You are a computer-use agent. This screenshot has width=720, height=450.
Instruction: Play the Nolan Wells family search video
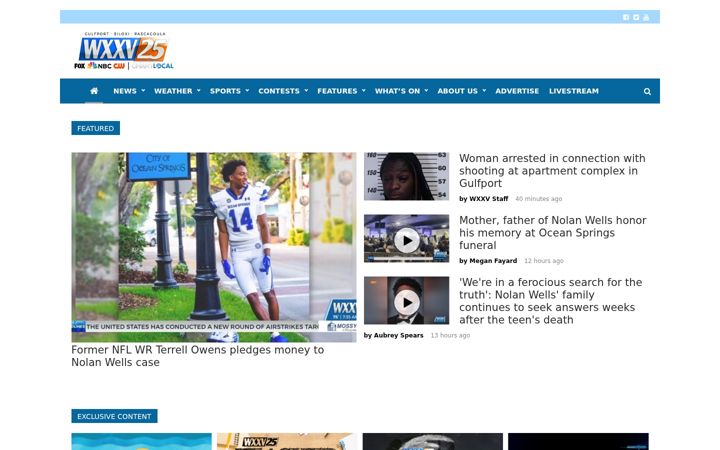pos(406,301)
